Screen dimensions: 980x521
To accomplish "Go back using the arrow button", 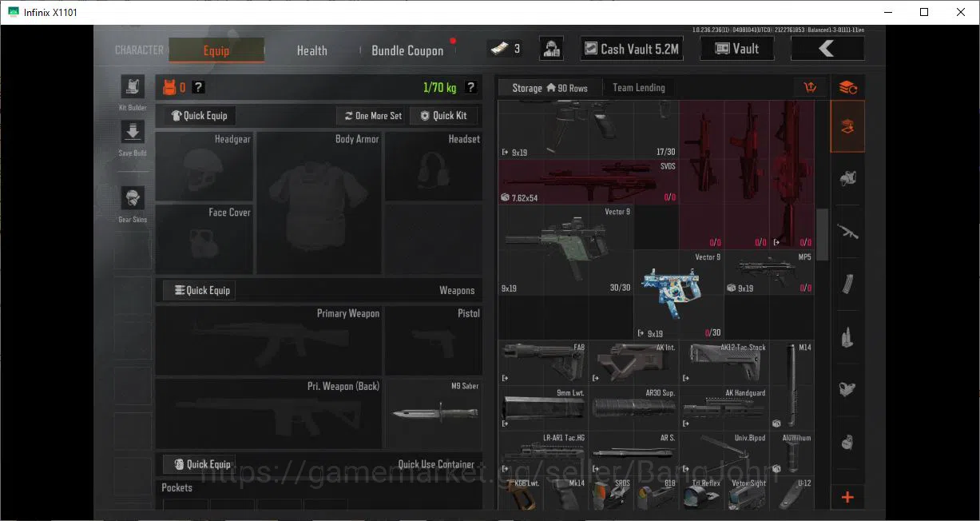I will click(x=827, y=49).
